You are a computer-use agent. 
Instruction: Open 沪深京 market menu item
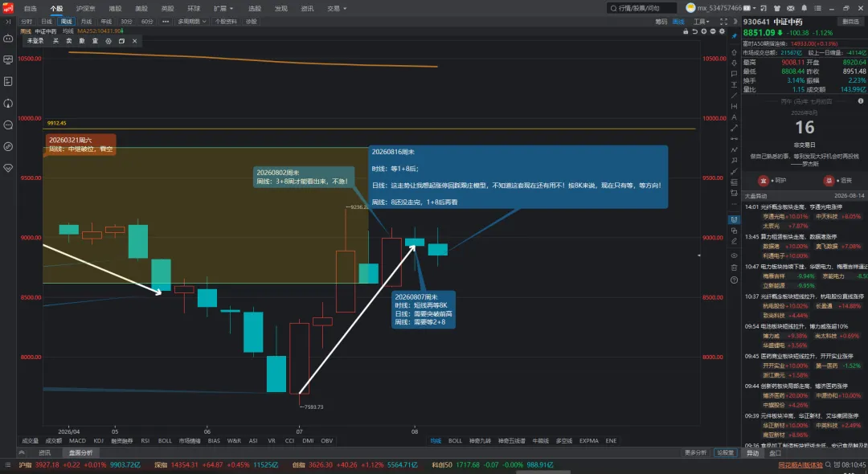pos(86,8)
